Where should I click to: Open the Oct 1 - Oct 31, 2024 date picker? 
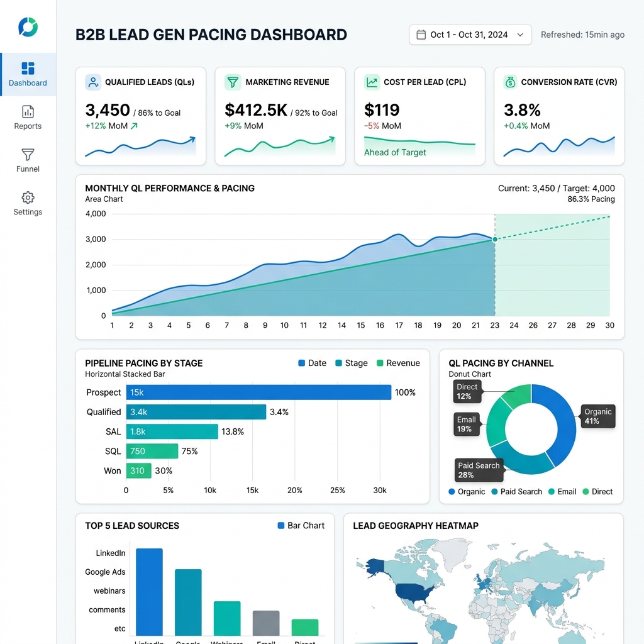[x=470, y=35]
